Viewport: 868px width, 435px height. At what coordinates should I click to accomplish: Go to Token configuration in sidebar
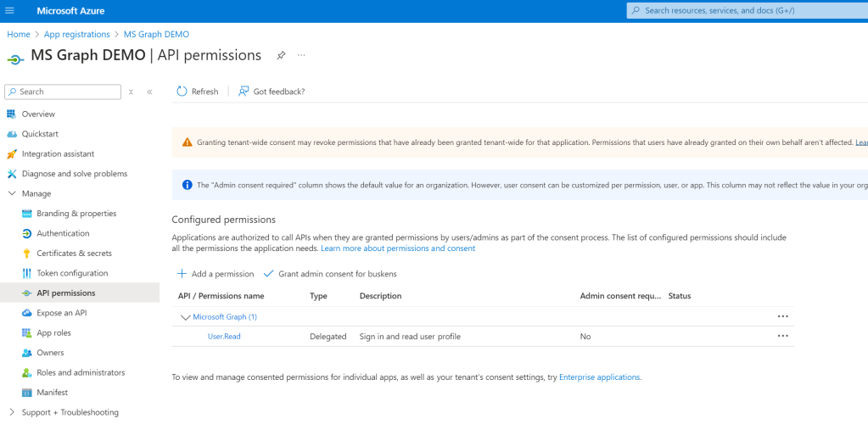pyautogui.click(x=72, y=273)
